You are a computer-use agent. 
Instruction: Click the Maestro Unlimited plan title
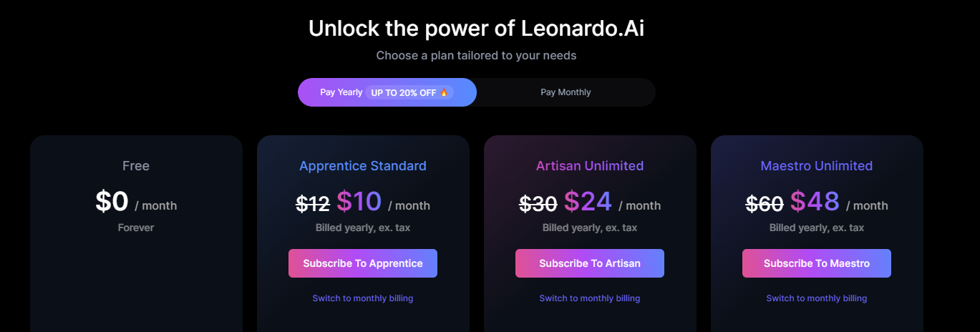(817, 166)
